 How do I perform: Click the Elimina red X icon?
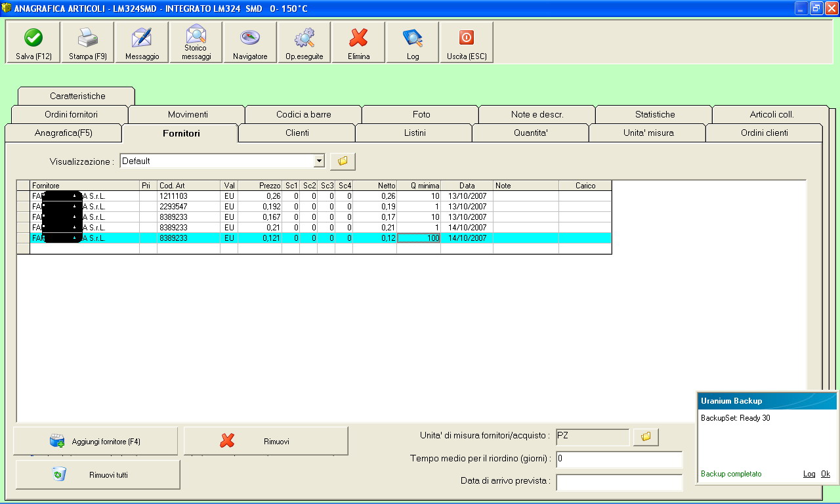click(x=358, y=38)
